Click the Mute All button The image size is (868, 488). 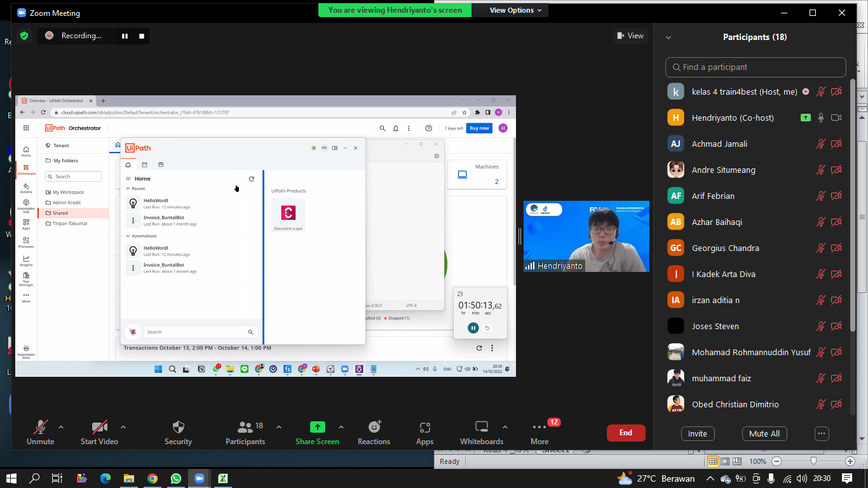764,433
